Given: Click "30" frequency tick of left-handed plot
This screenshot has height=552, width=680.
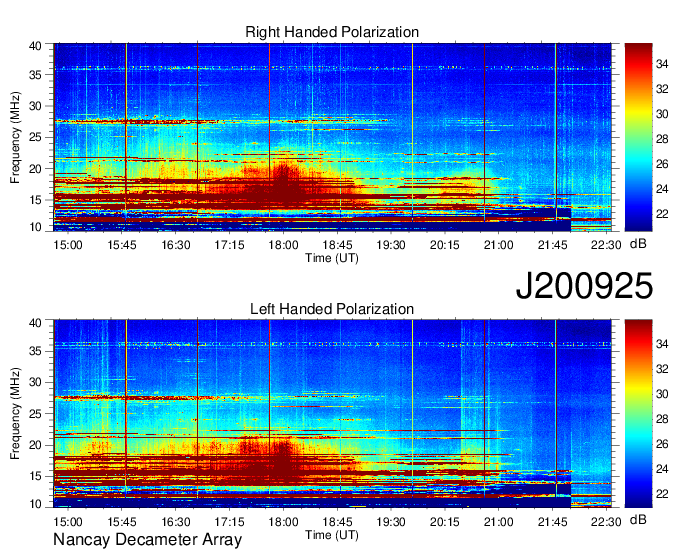Looking at the screenshot, I should tap(36, 382).
